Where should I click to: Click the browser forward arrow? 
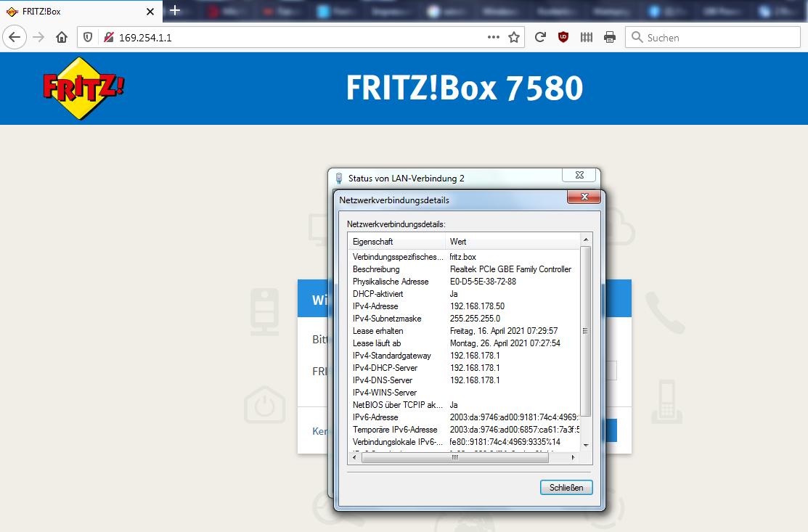(38, 37)
